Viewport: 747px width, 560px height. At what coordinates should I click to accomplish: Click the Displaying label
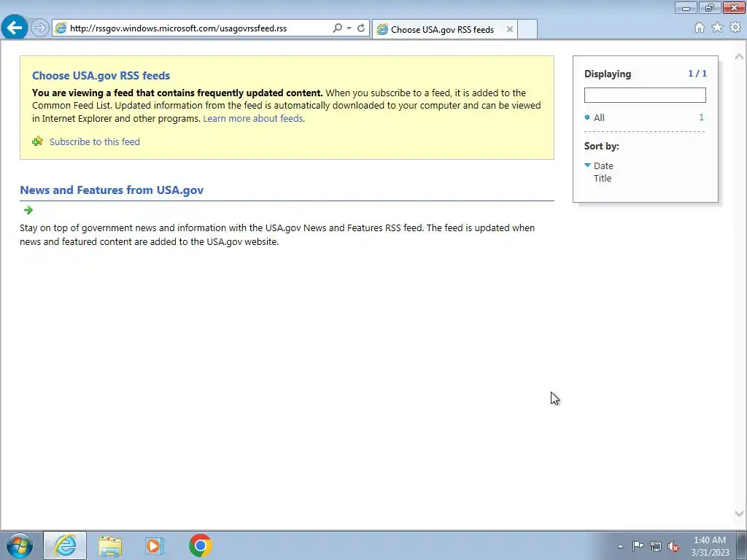pos(608,74)
